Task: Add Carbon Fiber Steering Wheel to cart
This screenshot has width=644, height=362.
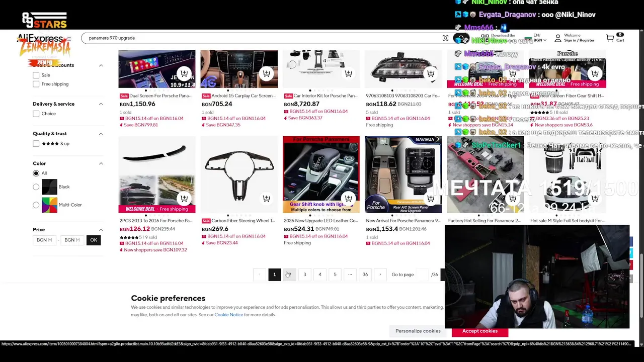Action: [x=266, y=199]
